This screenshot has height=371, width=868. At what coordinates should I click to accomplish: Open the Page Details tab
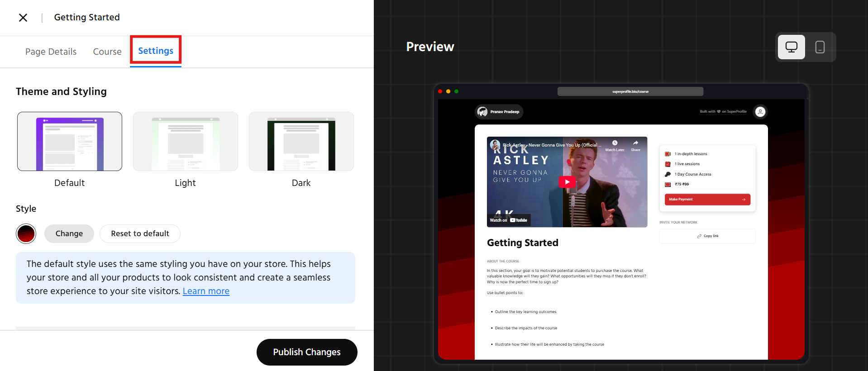tap(51, 52)
